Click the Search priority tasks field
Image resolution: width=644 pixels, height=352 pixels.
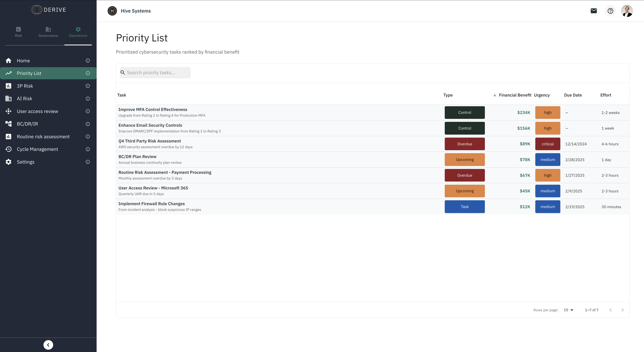point(155,72)
